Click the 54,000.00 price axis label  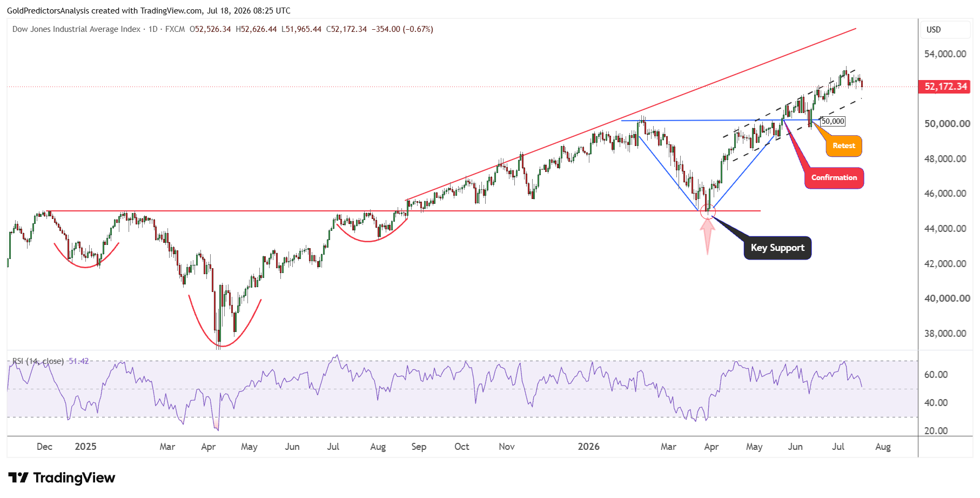pos(945,54)
